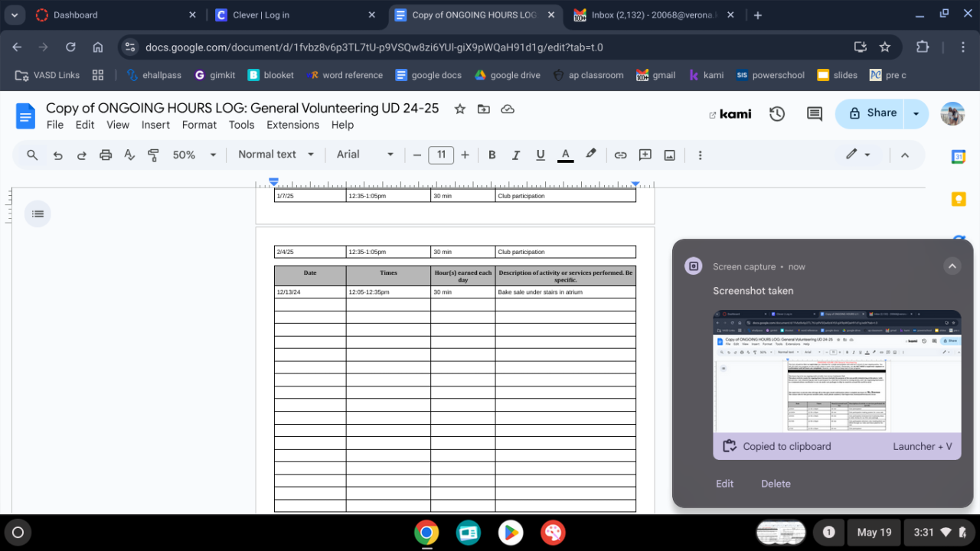Open the status tray showing 3:31

[938, 533]
